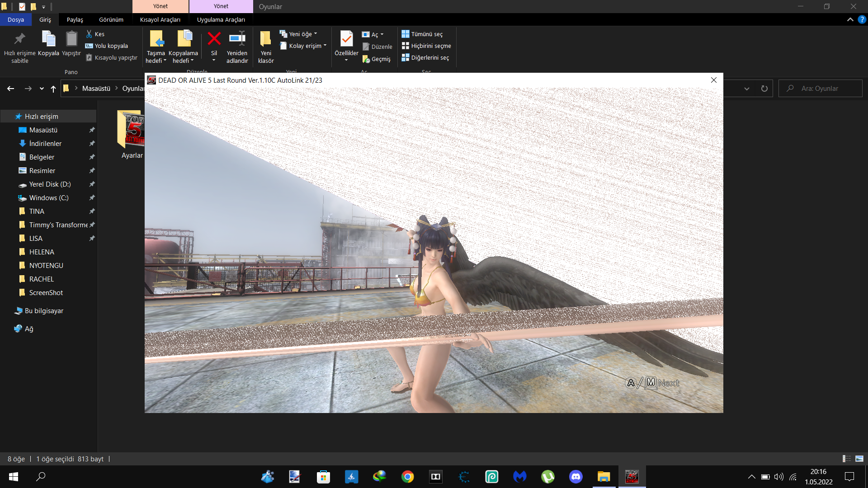Select Hızlı erişim in navigation pane
The image size is (868, 488).
click(48, 116)
